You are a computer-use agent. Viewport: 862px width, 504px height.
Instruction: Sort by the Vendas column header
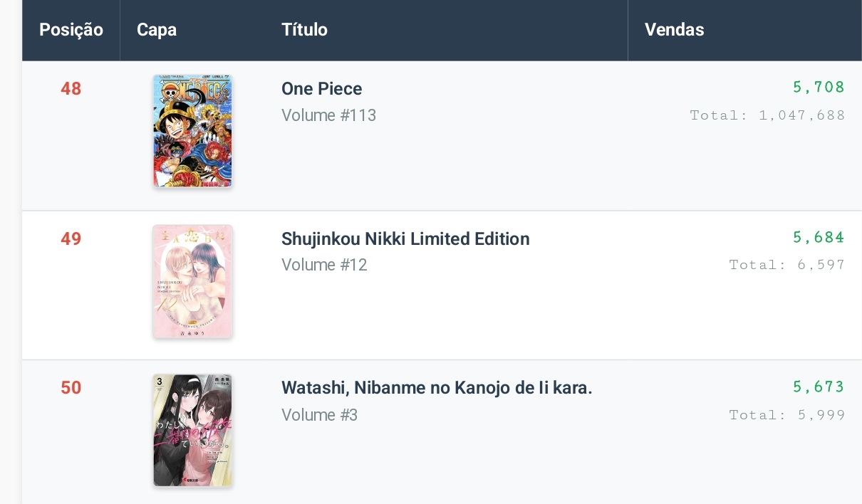(674, 30)
